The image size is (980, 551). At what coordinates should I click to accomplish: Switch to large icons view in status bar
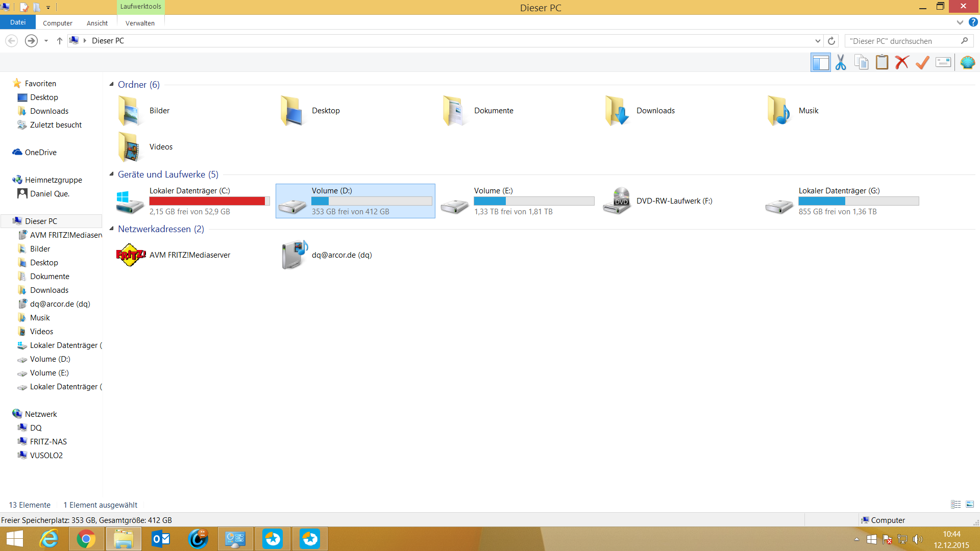[970, 505]
